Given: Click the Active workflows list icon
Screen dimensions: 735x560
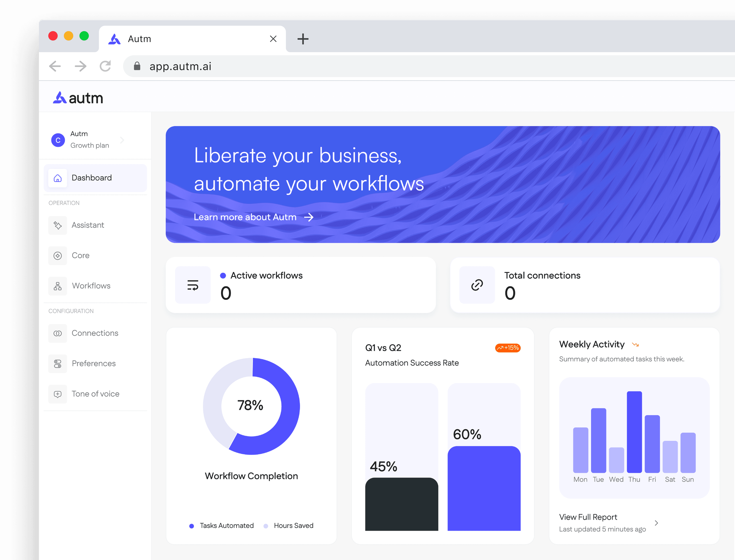Looking at the screenshot, I should (x=193, y=285).
